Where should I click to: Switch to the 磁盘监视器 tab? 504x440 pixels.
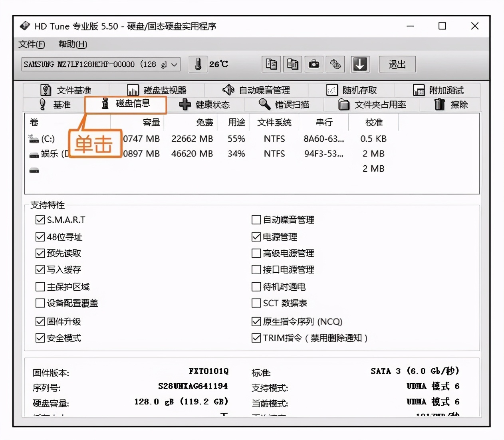coord(157,90)
